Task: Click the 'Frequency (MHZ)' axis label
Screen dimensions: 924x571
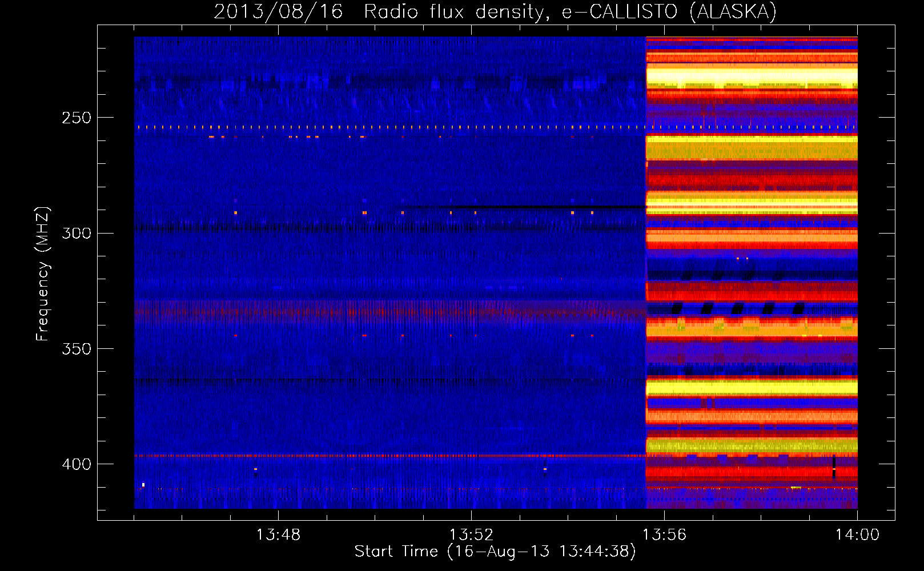Action: click(x=43, y=274)
